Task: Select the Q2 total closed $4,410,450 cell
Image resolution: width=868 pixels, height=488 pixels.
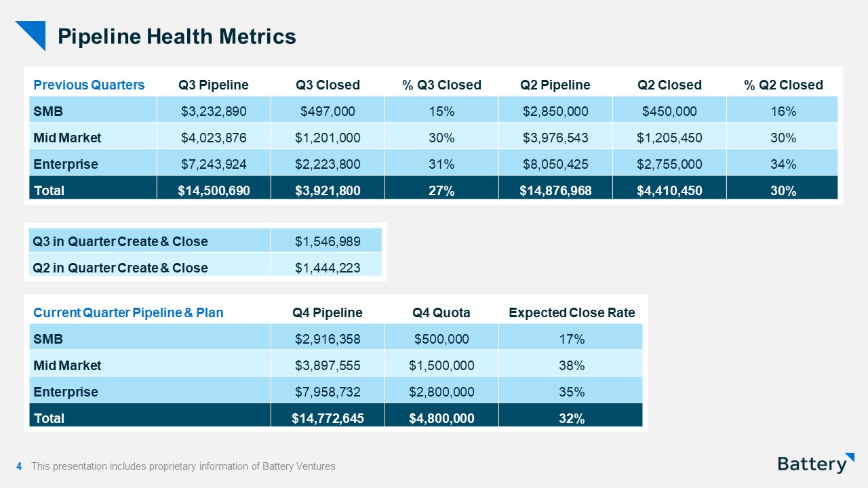Action: (x=669, y=190)
